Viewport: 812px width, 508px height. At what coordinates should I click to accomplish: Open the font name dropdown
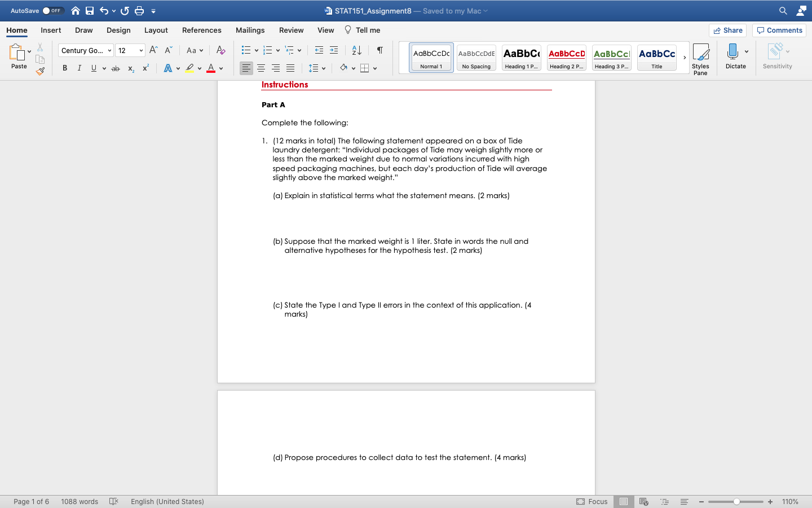click(109, 50)
